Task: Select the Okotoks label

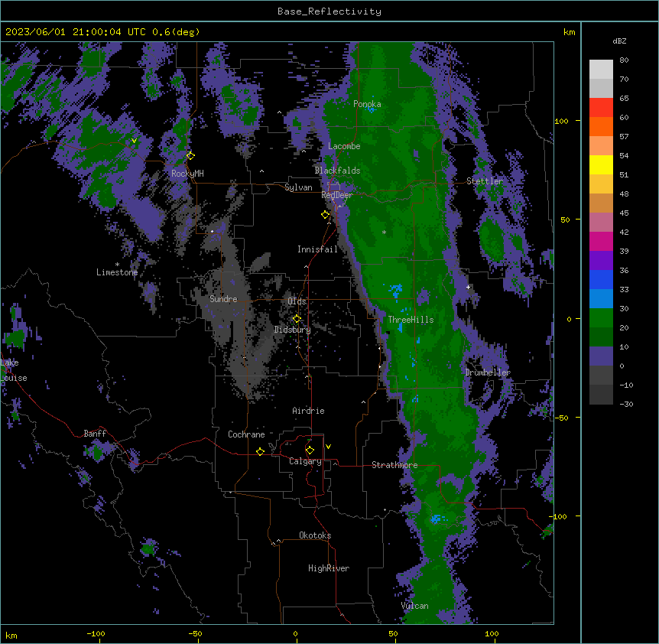Action: tap(315, 535)
